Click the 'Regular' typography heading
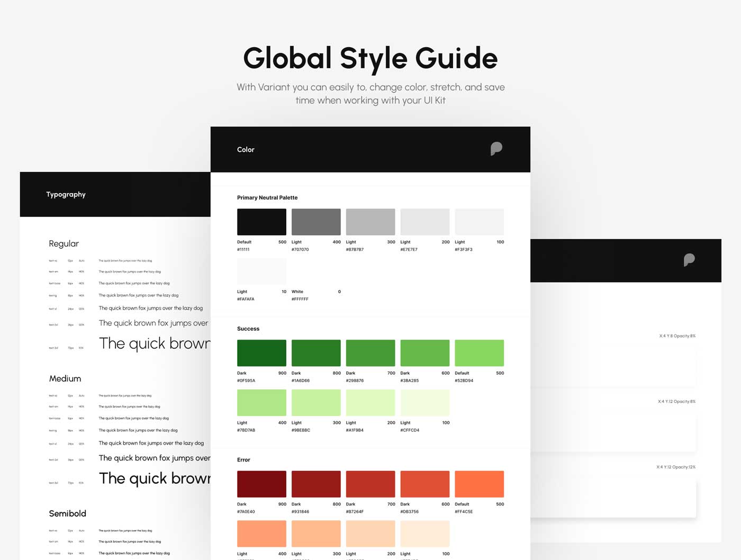This screenshot has width=741, height=560. coord(64,243)
